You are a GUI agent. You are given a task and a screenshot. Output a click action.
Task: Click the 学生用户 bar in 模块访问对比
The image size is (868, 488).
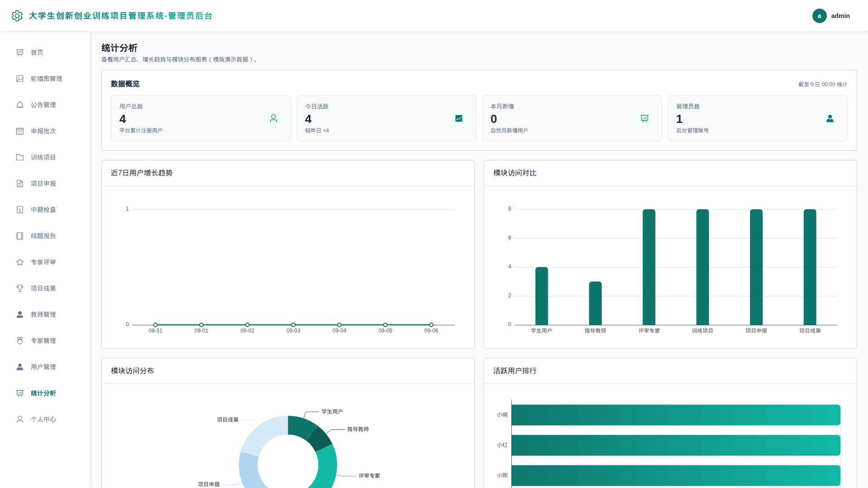point(542,296)
